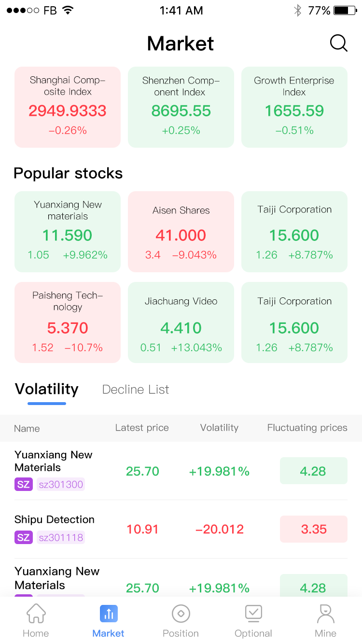Select the Market bar-chart icon
This screenshot has width=362, height=644.
pyautogui.click(x=109, y=614)
